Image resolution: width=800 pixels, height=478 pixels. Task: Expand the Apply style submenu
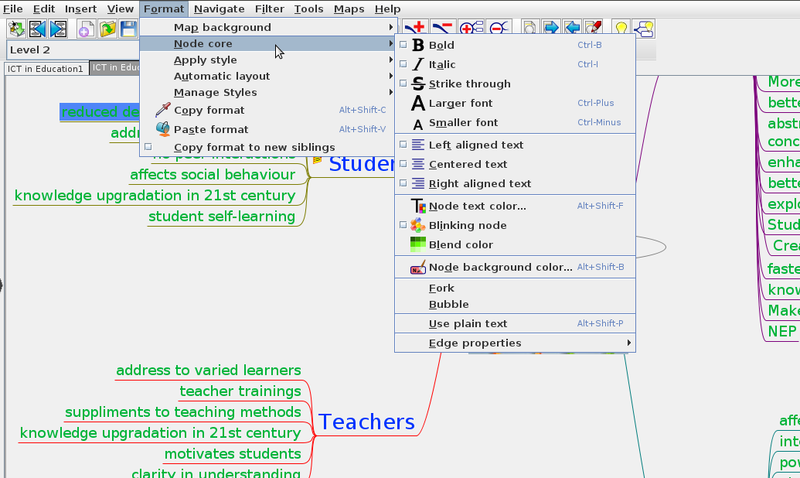coord(268,60)
